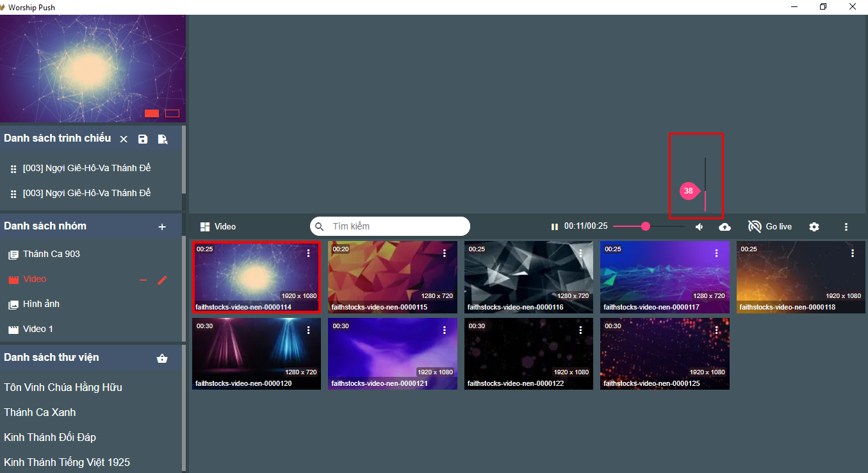This screenshot has width=868, height=473.
Task: Play thumbnail faithstocks-video-nen-0000114
Action: [256, 277]
